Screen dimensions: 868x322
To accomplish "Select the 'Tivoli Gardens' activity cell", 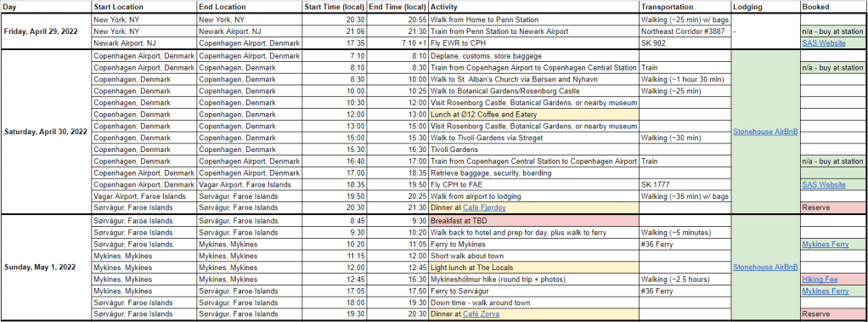I will pos(533,149).
